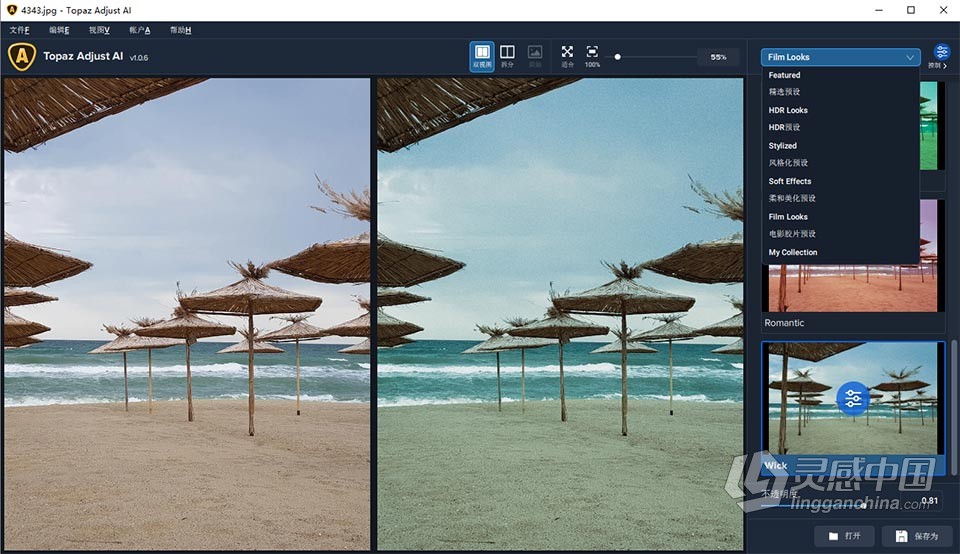Screen dimensions: 960x554
Task: Select the split view icon
Action: (508, 54)
